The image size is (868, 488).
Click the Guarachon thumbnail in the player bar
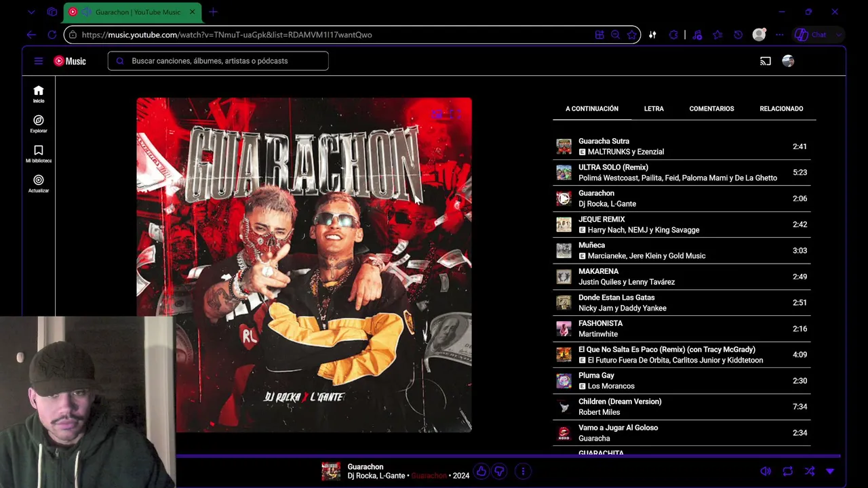331,471
